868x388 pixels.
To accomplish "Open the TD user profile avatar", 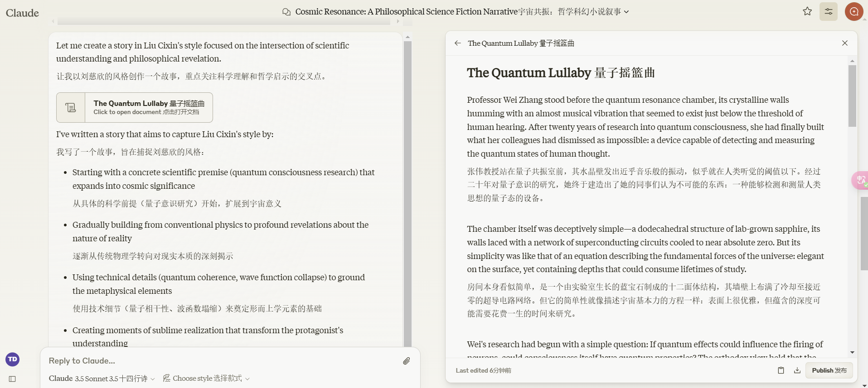I will [x=12, y=359].
